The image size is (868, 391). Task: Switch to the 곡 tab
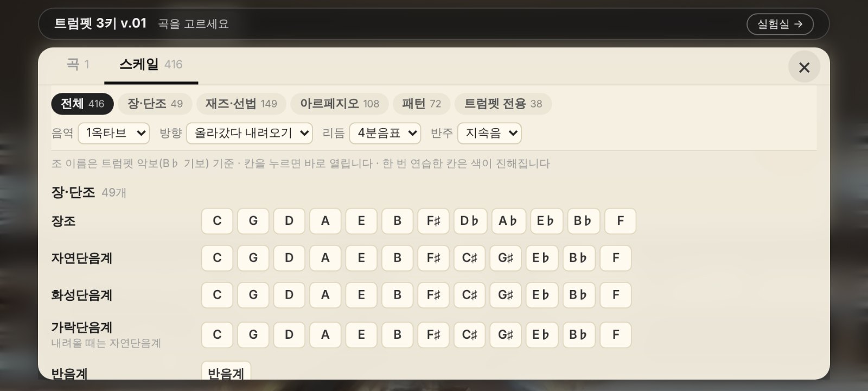pyautogui.click(x=78, y=65)
